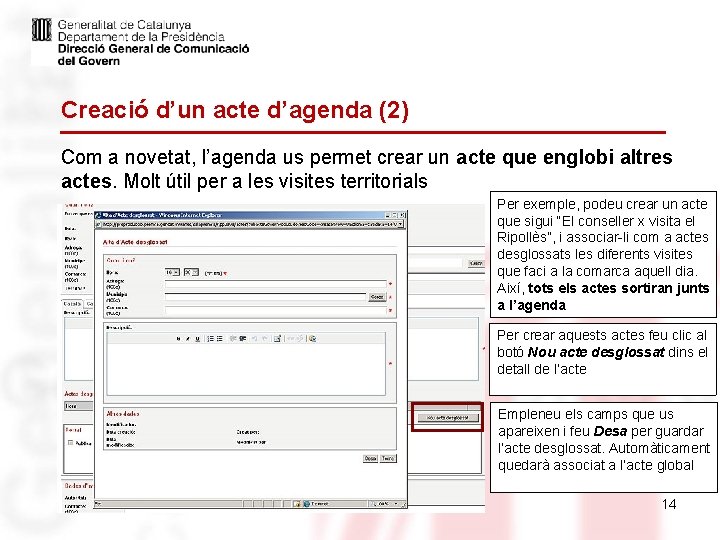Screen dimensions: 720x540
Task: Click the redo icon in editor toolbar
Action: tap(265, 339)
